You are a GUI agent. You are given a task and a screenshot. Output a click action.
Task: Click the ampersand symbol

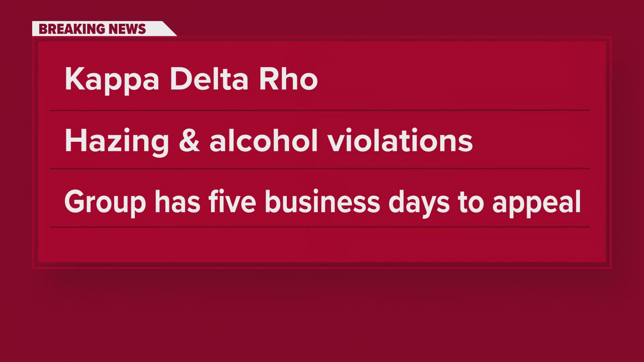tap(189, 141)
